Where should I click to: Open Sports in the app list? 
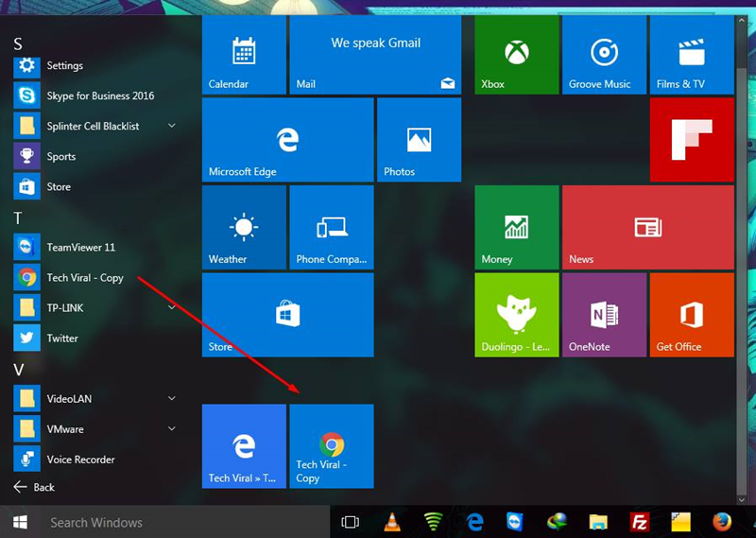coord(94,156)
